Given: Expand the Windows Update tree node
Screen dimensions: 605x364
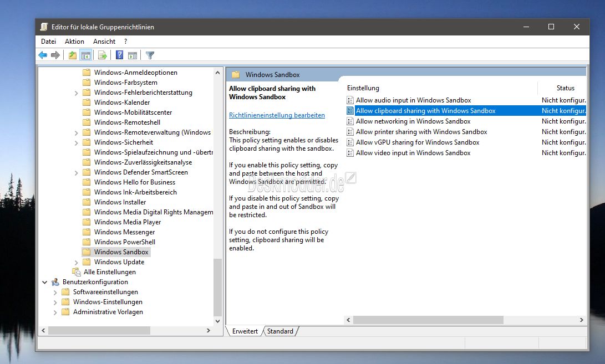Looking at the screenshot, I should click(76, 263).
